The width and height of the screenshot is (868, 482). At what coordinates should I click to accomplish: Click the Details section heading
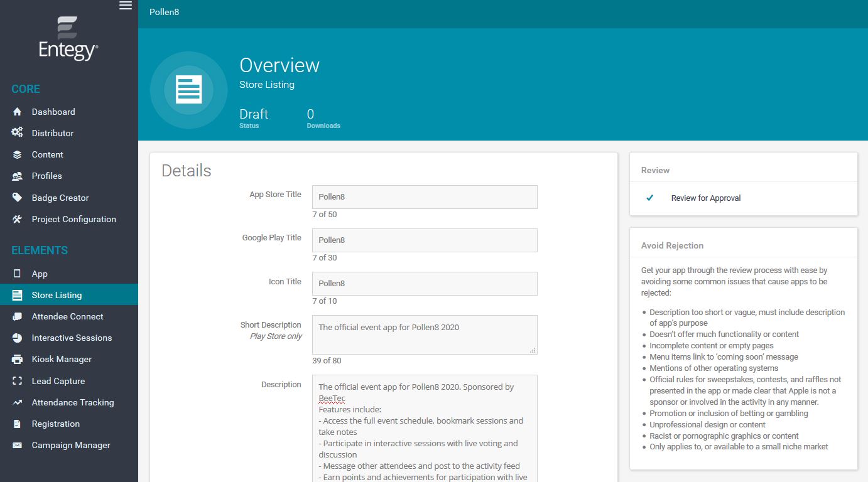click(187, 171)
